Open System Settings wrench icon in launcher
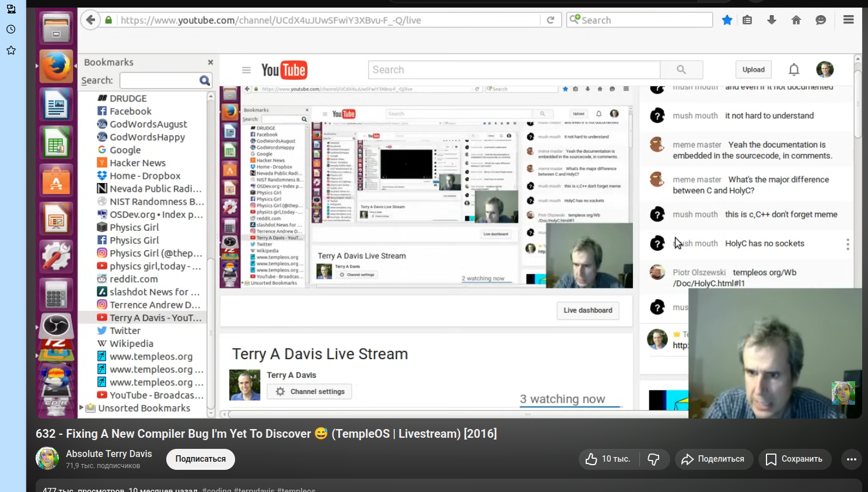The height and width of the screenshot is (492, 868). tap(56, 256)
